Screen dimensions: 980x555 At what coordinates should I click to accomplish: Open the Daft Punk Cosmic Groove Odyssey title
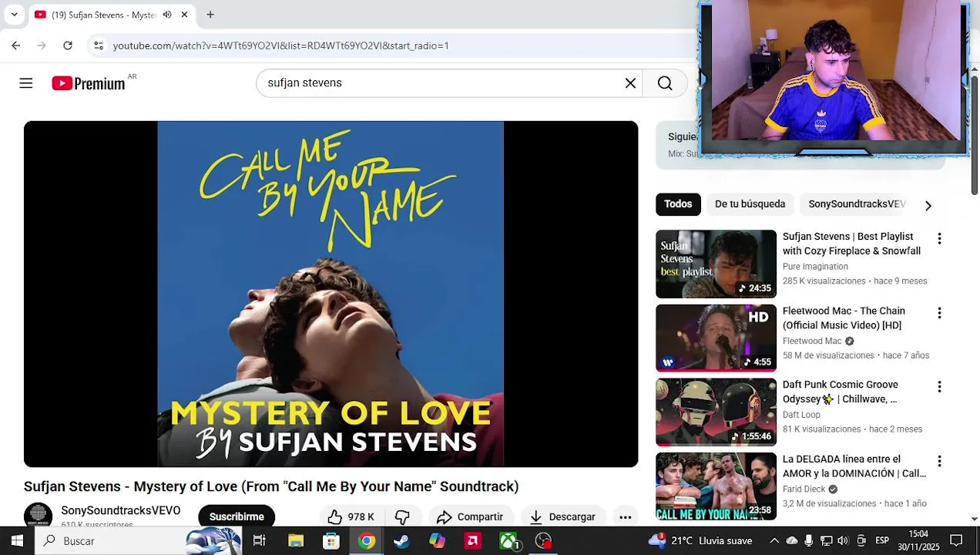pyautogui.click(x=841, y=392)
